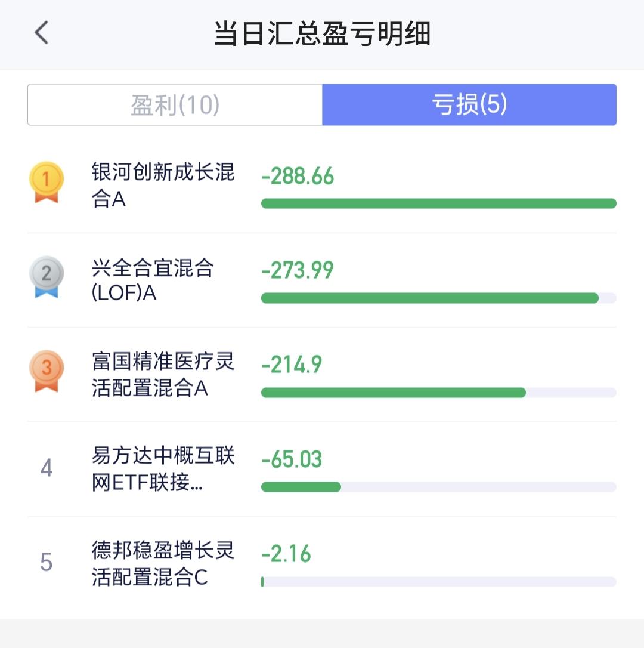
Task: Tap the -214.9 loss amount
Action: 292,365
